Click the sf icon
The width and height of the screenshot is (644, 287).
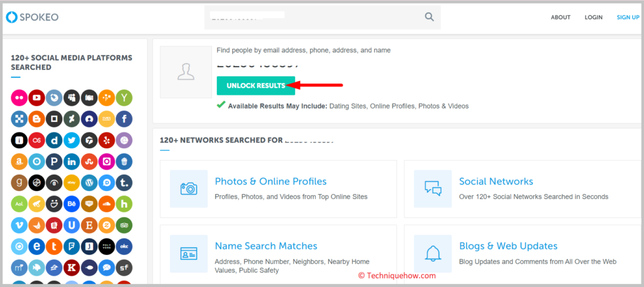[x=124, y=268]
